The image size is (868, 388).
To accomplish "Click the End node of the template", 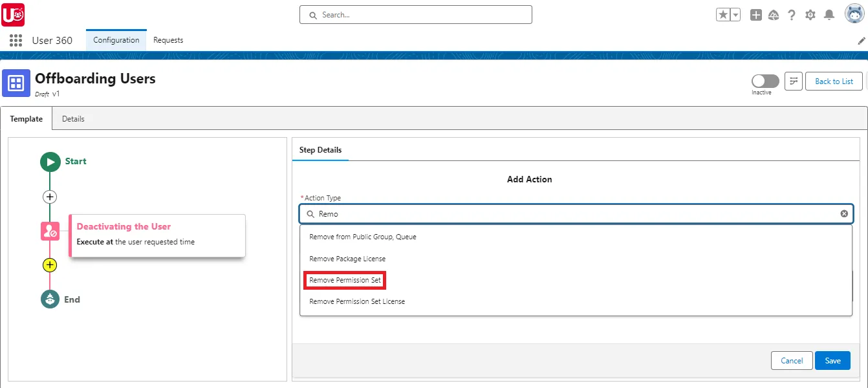I will pyautogui.click(x=50, y=299).
